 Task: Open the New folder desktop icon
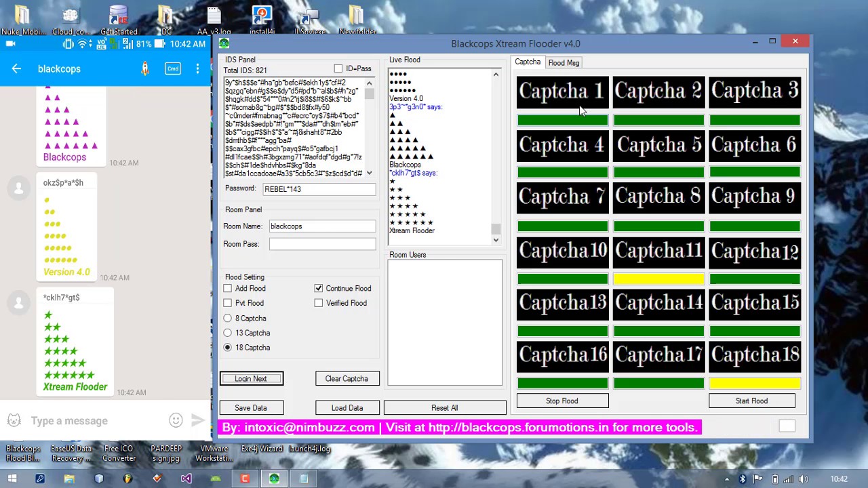pyautogui.click(x=357, y=20)
